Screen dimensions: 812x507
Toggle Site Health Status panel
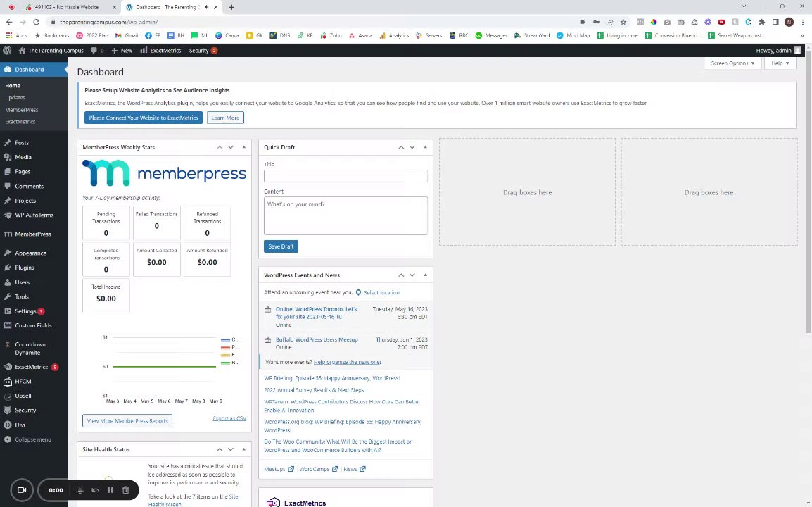(x=244, y=449)
